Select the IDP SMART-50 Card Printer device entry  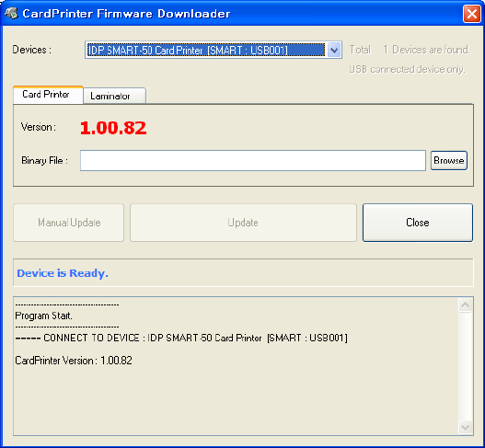point(206,50)
